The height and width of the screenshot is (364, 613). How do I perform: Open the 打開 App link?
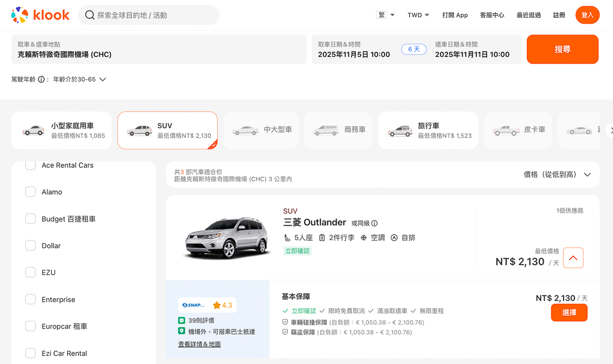click(x=455, y=15)
